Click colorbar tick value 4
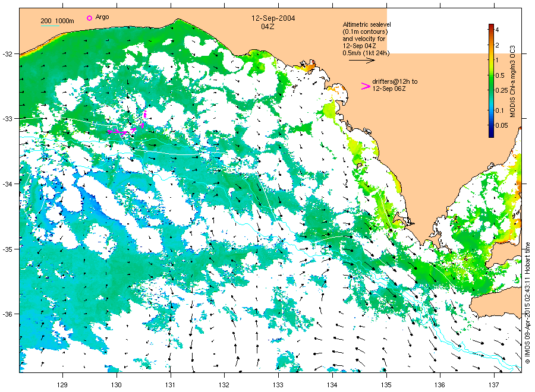This screenshot has height=392, width=535. click(x=497, y=30)
